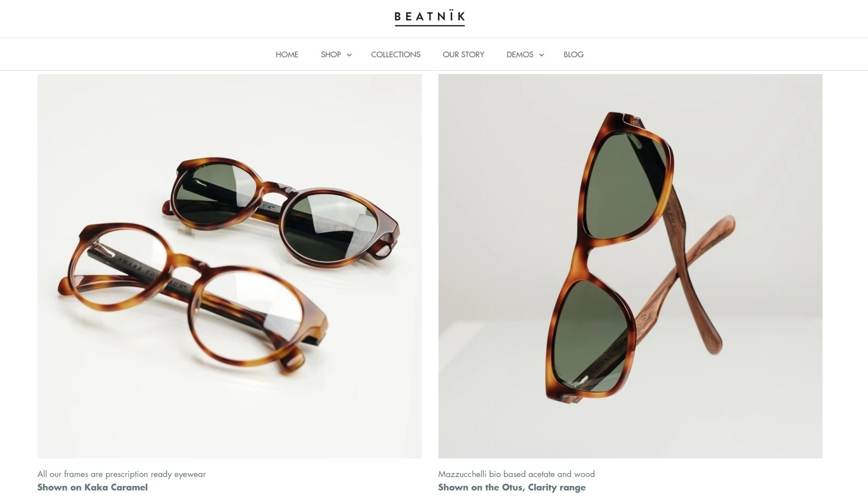The height and width of the screenshot is (500, 868).
Task: Click the Beatnik logo at the top
Action: pyautogui.click(x=430, y=18)
